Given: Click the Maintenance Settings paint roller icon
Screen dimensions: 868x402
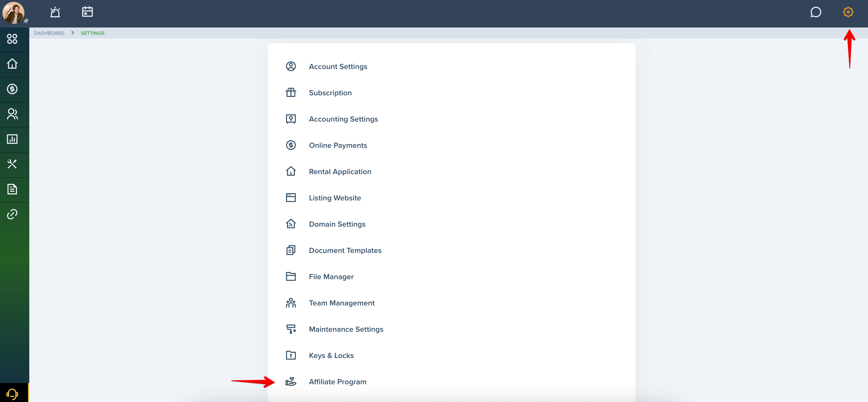Looking at the screenshot, I should (x=291, y=329).
